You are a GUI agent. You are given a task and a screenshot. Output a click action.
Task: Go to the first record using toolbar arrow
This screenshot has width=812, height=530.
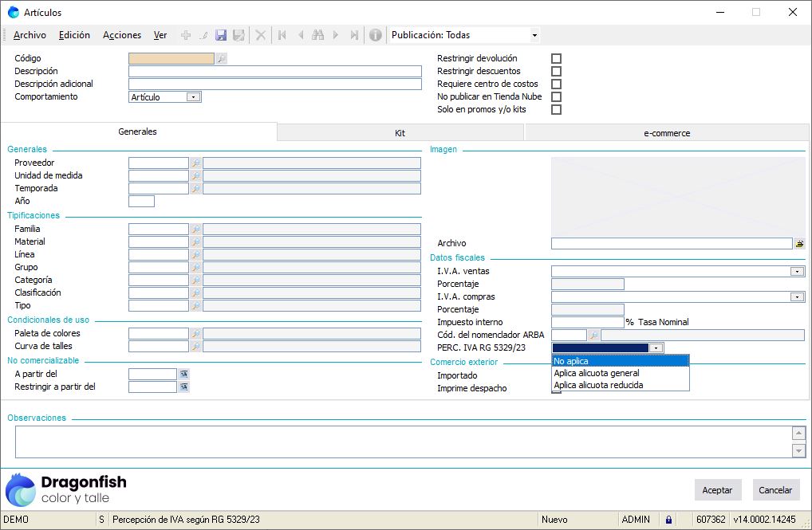[282, 35]
